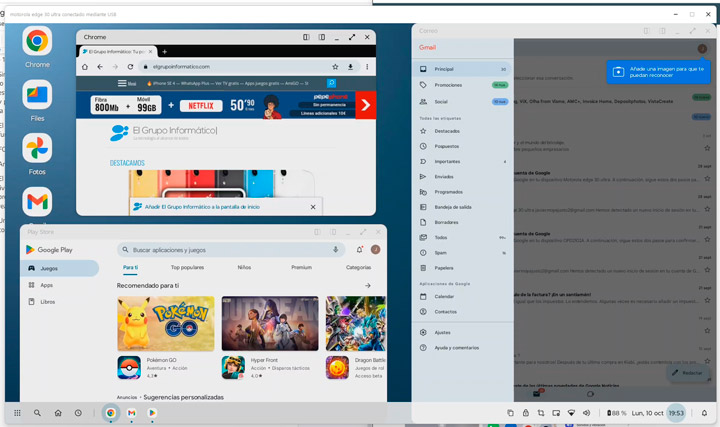Reload the page in Chrome
This screenshot has width=720, height=427.
[130, 67]
